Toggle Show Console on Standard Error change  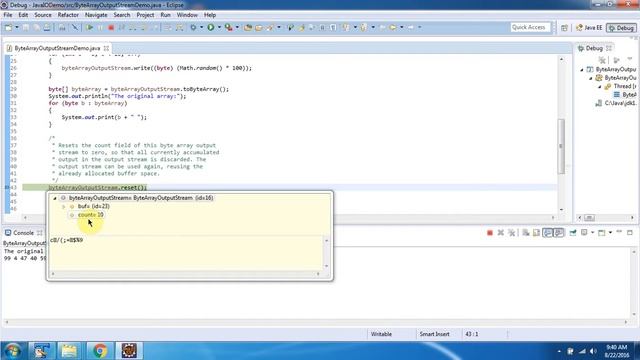(558, 233)
